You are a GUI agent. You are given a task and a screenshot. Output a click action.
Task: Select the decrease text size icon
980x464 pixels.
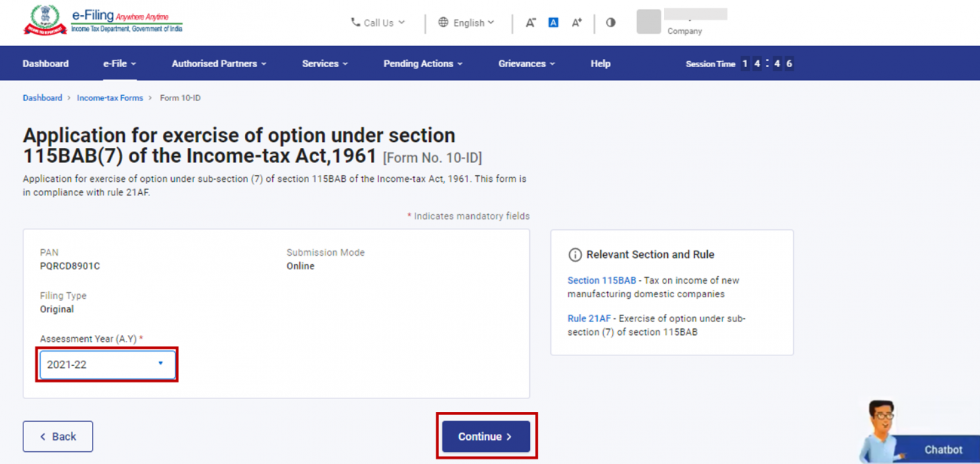531,23
